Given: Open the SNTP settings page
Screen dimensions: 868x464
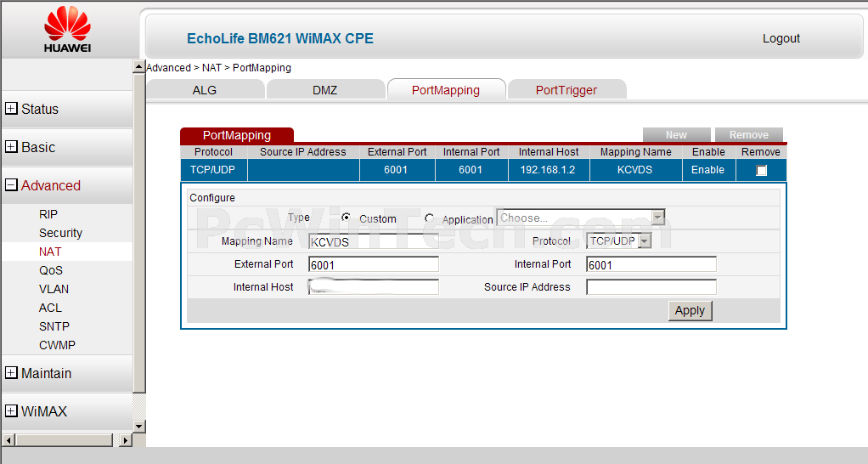Looking at the screenshot, I should click(x=54, y=326).
